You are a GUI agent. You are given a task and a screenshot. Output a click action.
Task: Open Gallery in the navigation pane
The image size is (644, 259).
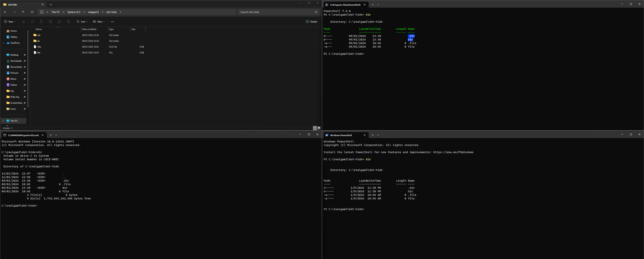[x=14, y=37]
